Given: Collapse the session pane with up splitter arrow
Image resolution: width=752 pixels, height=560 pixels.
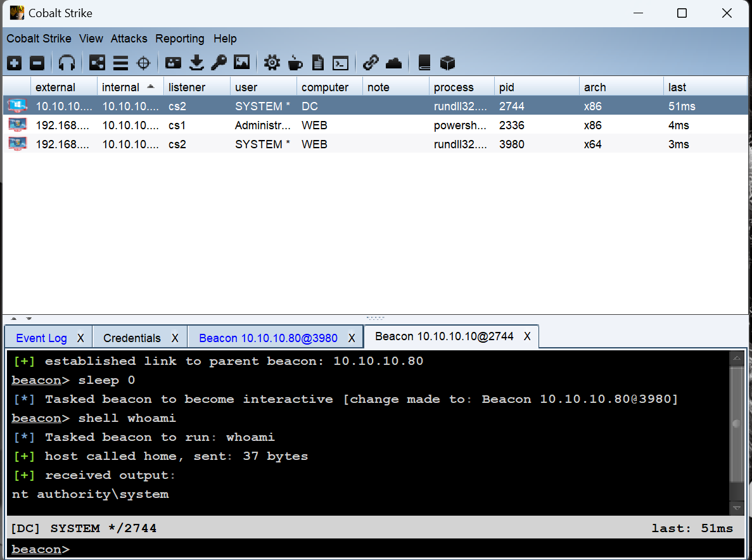Looking at the screenshot, I should coord(14,319).
